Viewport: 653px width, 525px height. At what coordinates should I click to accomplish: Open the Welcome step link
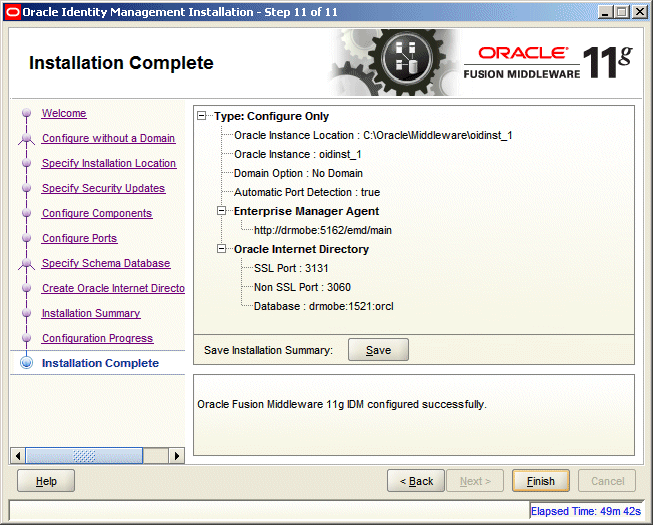point(64,113)
